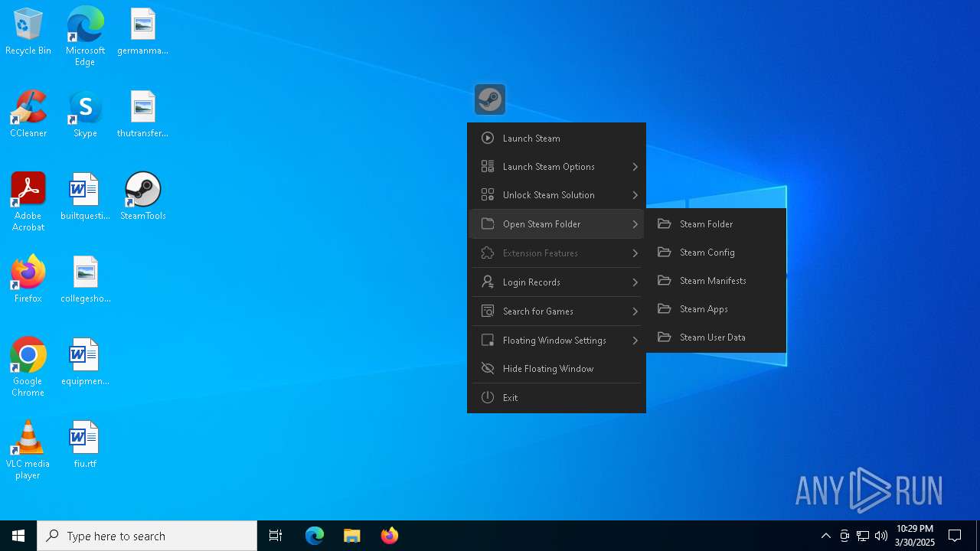This screenshot has width=980, height=551.
Task: Click the folder icon beside Steam Manifests
Action: tap(664, 281)
